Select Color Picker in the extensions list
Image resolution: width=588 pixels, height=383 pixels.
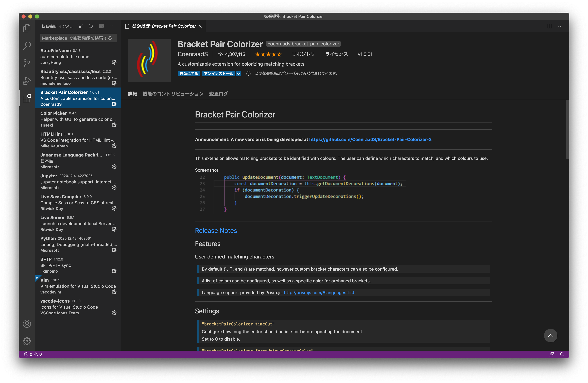pyautogui.click(x=78, y=119)
